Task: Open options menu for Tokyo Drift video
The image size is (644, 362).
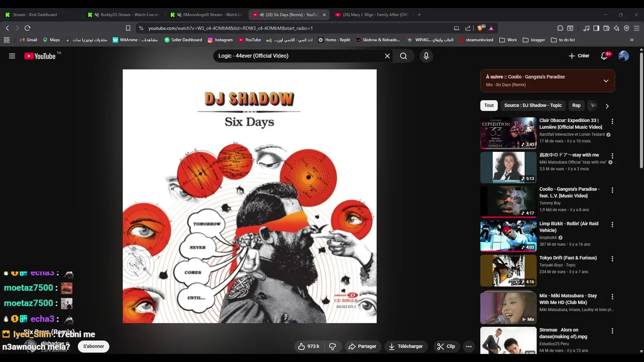Action: (x=612, y=258)
